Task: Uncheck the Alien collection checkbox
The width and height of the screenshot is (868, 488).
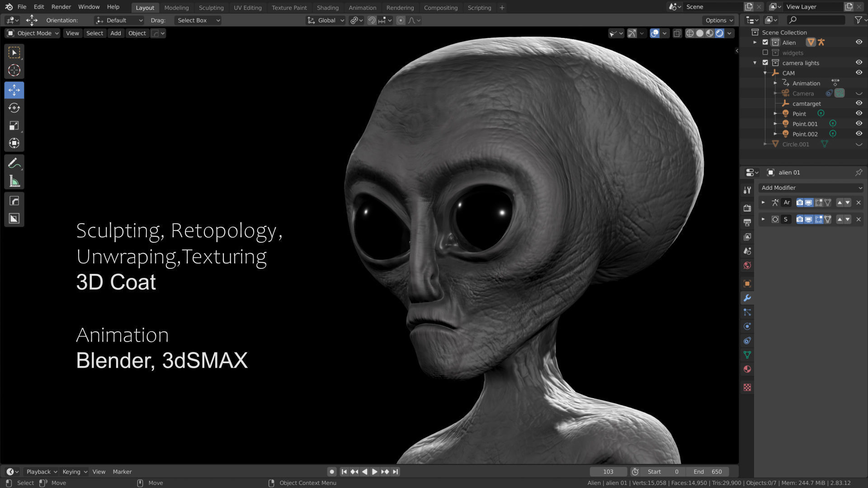Action: (765, 42)
